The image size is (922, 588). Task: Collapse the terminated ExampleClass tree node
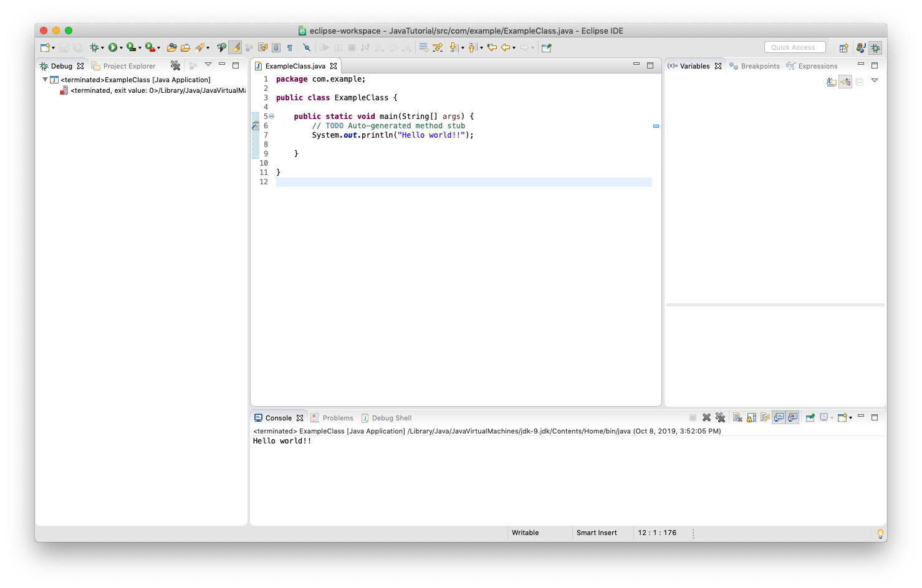(45, 80)
